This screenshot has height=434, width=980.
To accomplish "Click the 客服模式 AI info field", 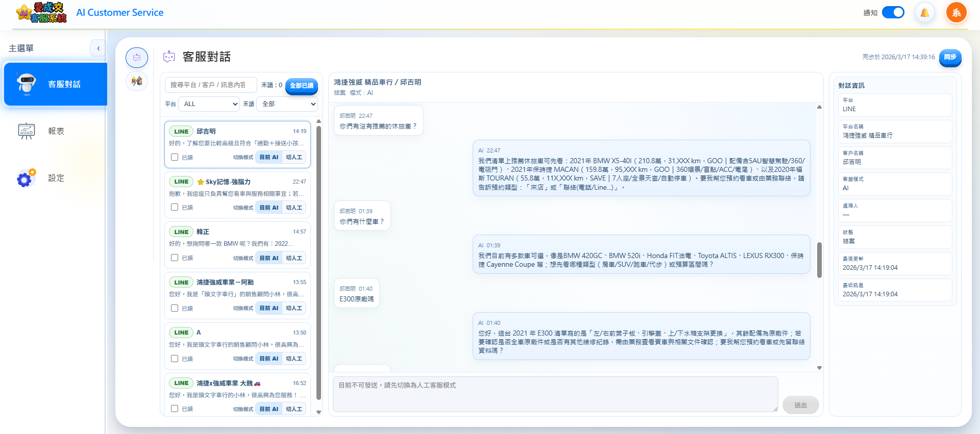I will click(x=895, y=184).
